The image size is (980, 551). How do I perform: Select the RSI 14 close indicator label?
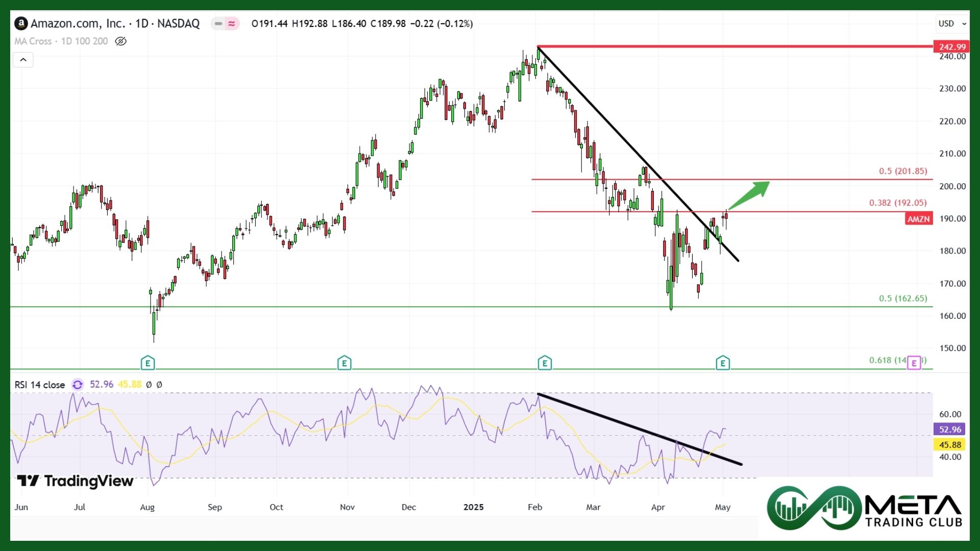(40, 385)
